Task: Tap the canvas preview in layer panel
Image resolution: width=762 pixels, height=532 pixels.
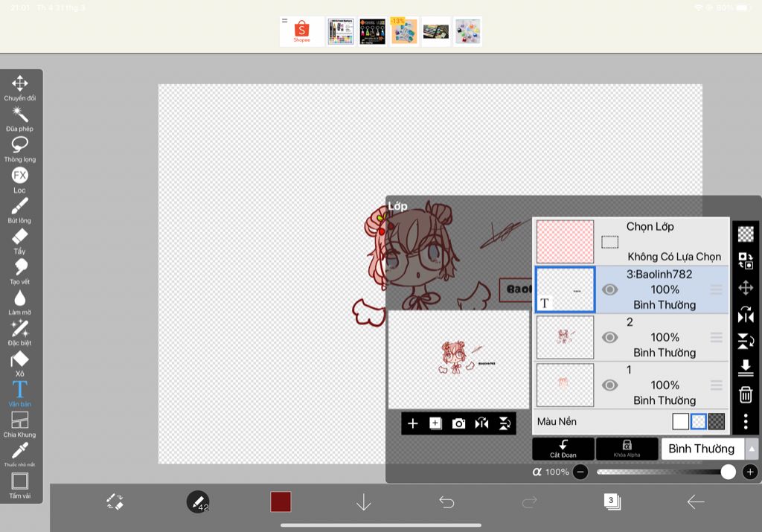Action: click(458, 359)
